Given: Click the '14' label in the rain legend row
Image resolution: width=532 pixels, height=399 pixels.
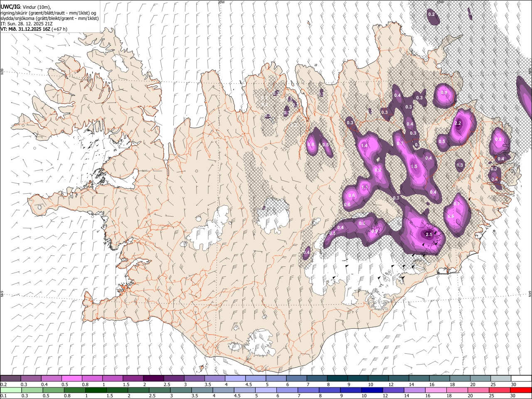Looking at the screenshot, I should pos(406,396).
